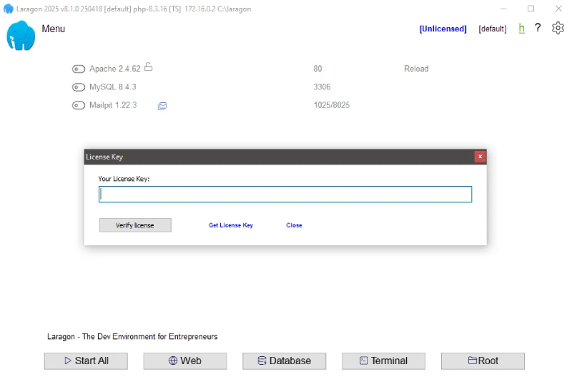
Task: Close the Laragon main window
Action: (x=558, y=9)
